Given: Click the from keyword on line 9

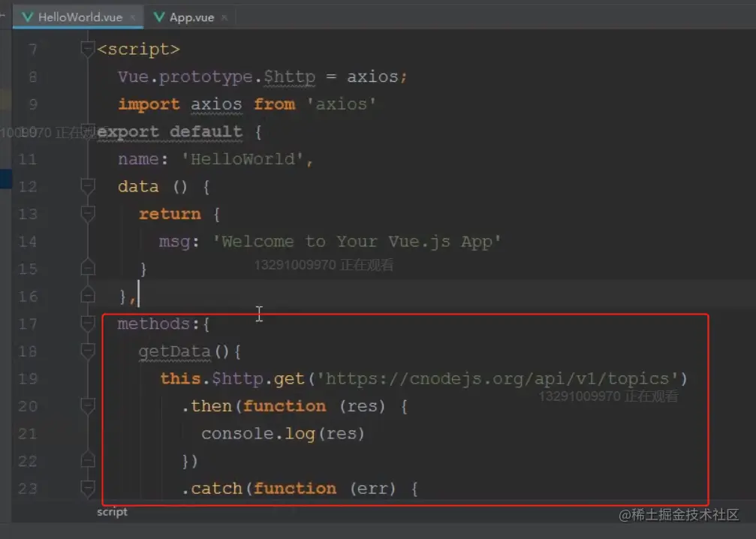Looking at the screenshot, I should tap(274, 104).
